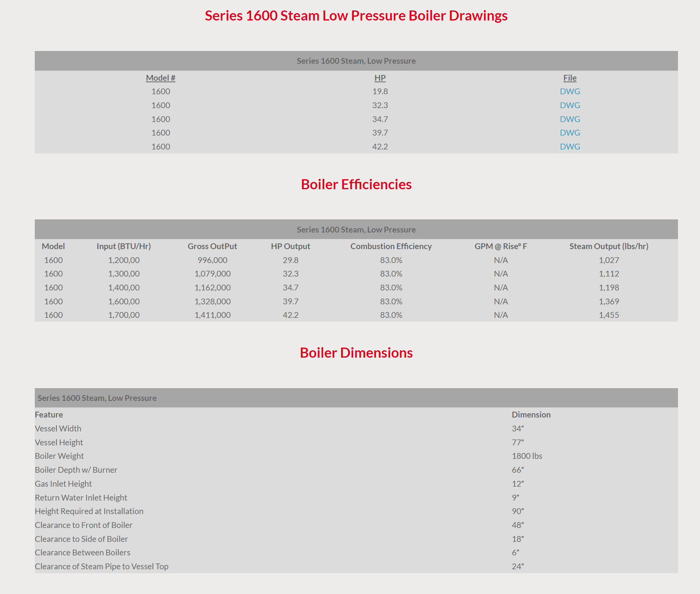
Task: Click the 'Clearance Between Boilers' row label
Action: point(83,553)
